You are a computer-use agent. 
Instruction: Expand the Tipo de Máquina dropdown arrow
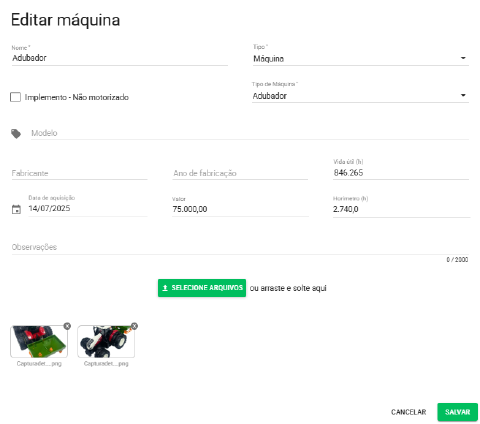pos(463,95)
